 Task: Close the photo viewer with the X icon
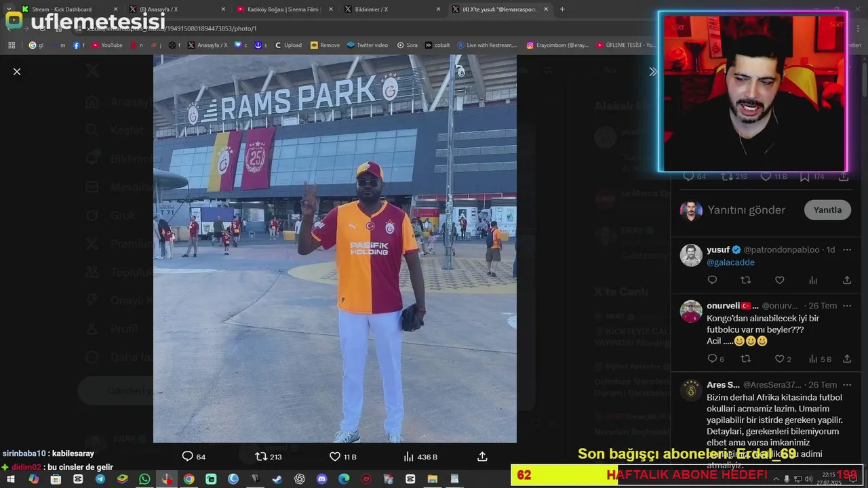17,71
